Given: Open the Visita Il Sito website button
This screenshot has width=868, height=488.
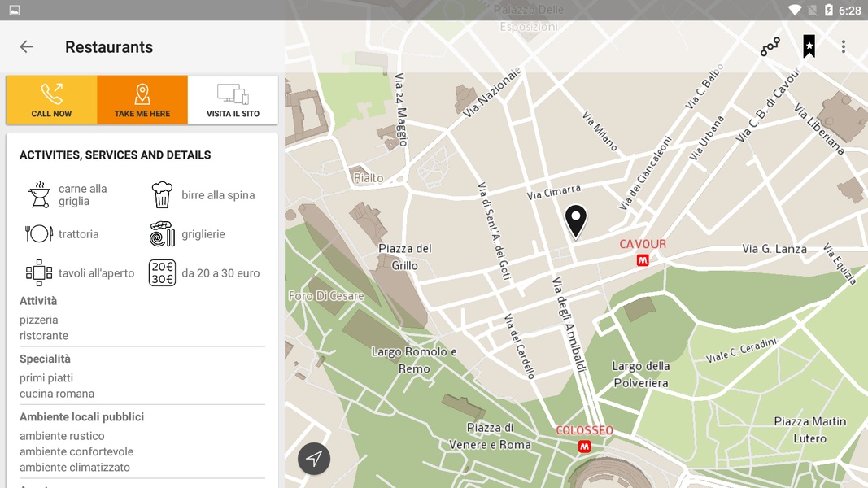Looking at the screenshot, I should click(233, 99).
